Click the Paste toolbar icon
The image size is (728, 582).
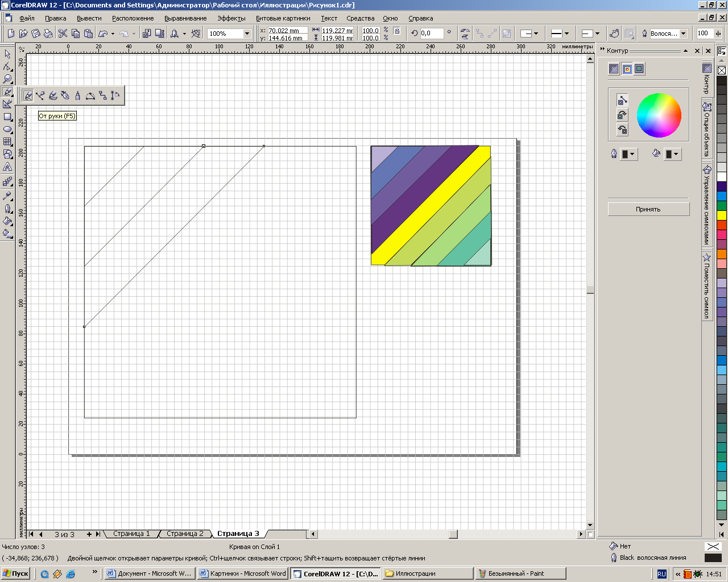point(88,34)
